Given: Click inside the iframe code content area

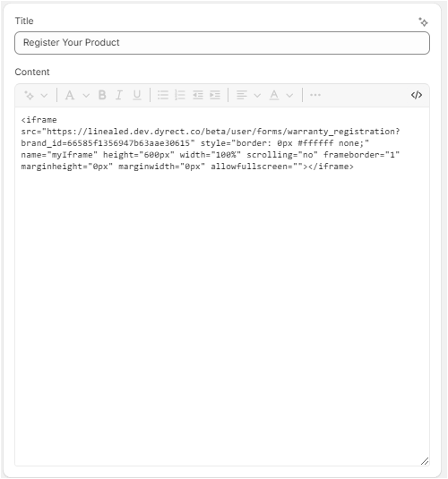Looking at the screenshot, I should tap(222, 287).
